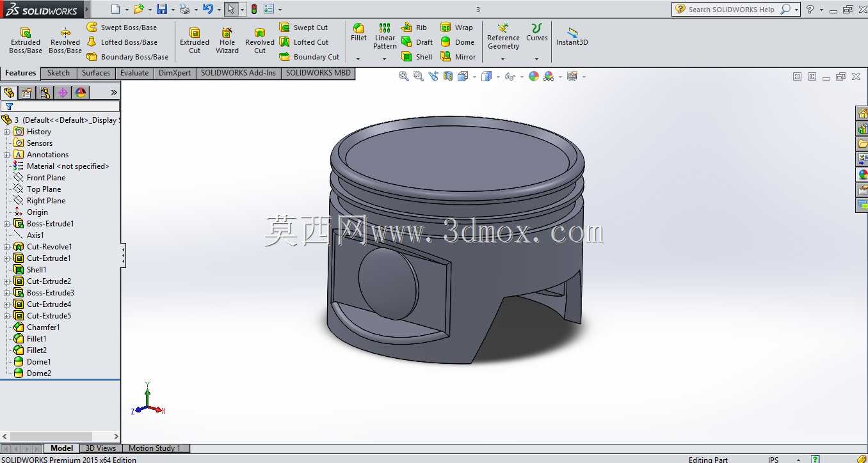Choose Lofted Boss/Base
868x463 pixels.
tap(122, 42)
